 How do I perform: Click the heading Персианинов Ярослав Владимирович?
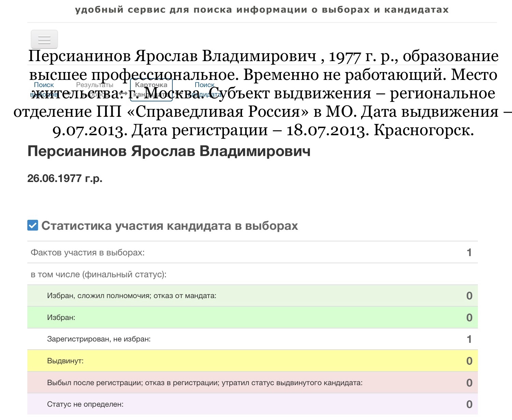[x=169, y=151]
